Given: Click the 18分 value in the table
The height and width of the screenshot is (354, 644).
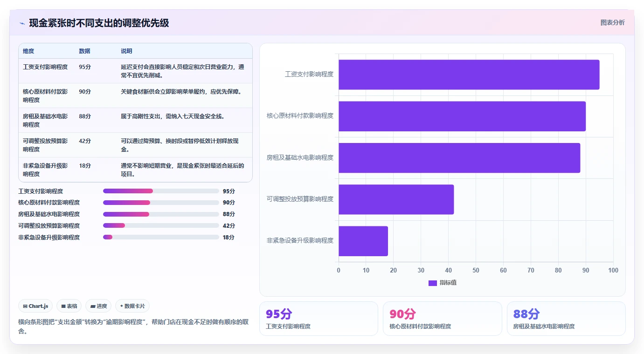Looking at the screenshot, I should 85,166.
